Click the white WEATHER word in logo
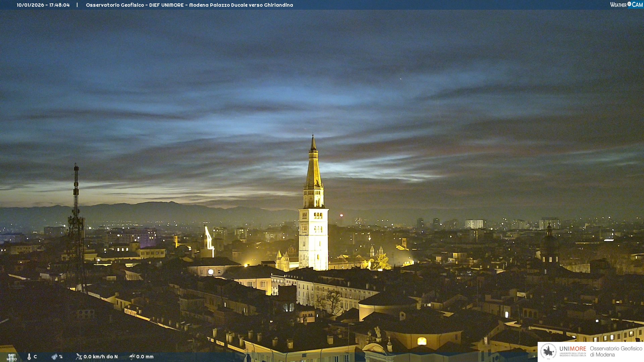Image resolution: width=644 pixels, height=362 pixels. click(x=618, y=5)
